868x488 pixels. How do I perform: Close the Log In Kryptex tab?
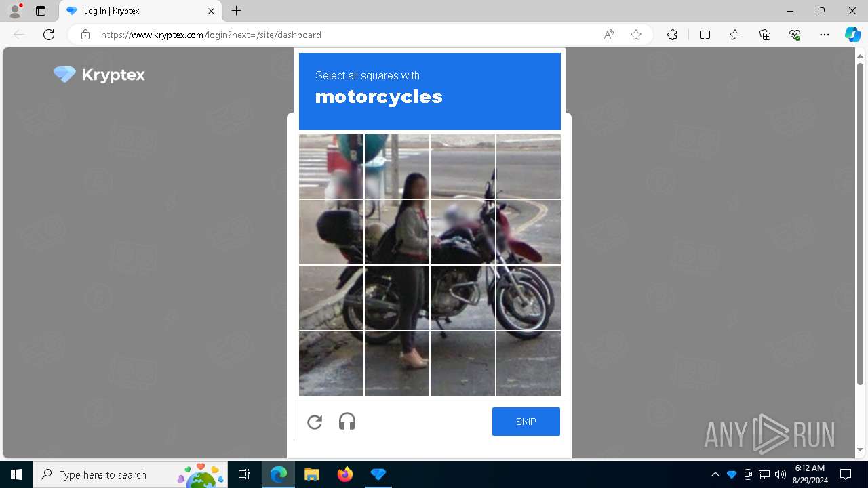(x=211, y=11)
